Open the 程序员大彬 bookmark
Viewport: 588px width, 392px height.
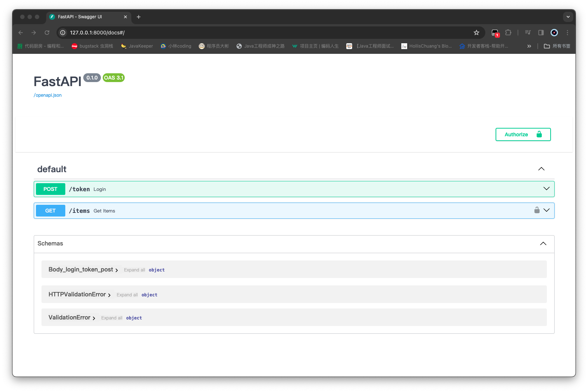pyautogui.click(x=214, y=46)
